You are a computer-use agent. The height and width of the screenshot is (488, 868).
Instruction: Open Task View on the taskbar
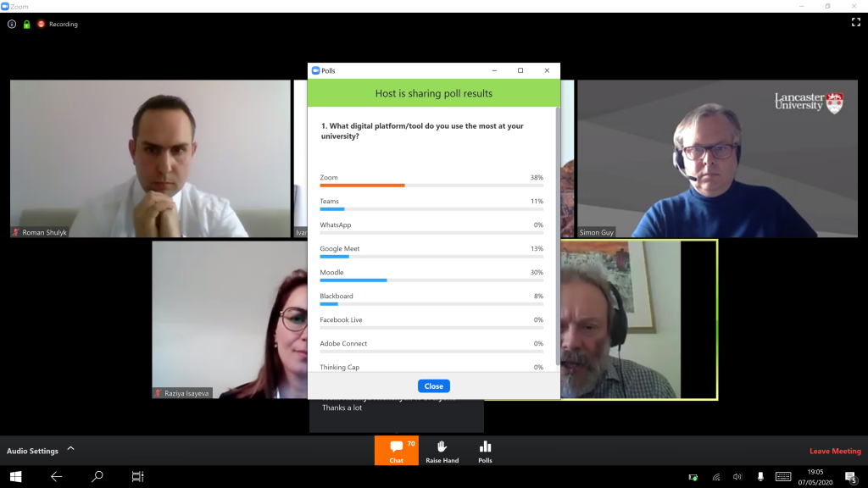[x=137, y=476]
